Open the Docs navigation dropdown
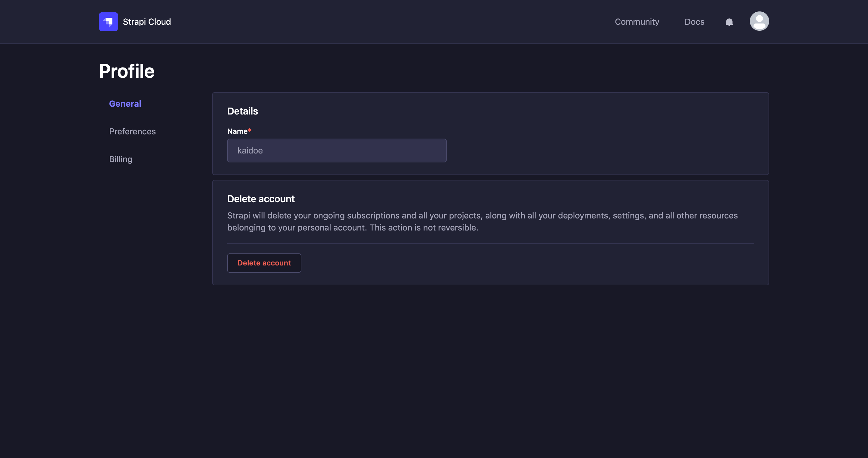868x458 pixels. (x=694, y=22)
